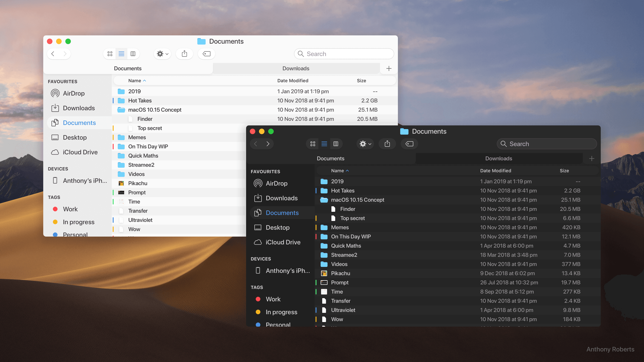
Task: Click the Share icon in the light Finder window
Action: point(184,54)
